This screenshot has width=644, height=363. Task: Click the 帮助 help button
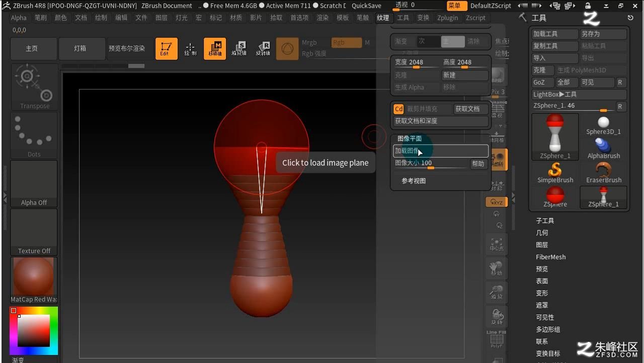(478, 164)
